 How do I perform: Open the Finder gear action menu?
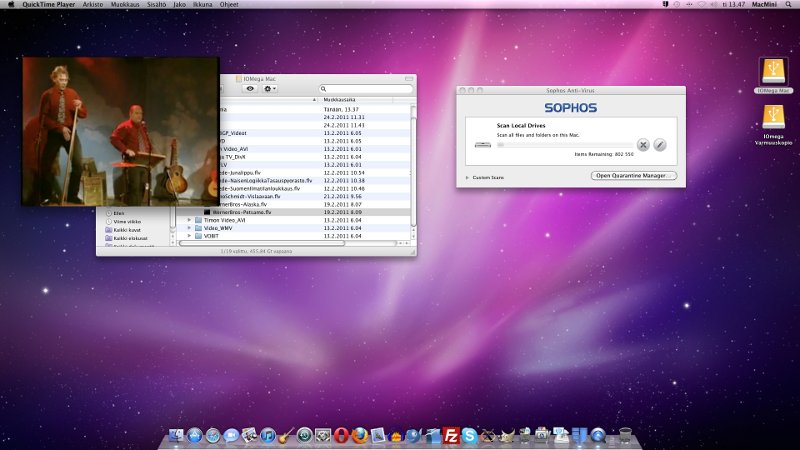point(269,89)
